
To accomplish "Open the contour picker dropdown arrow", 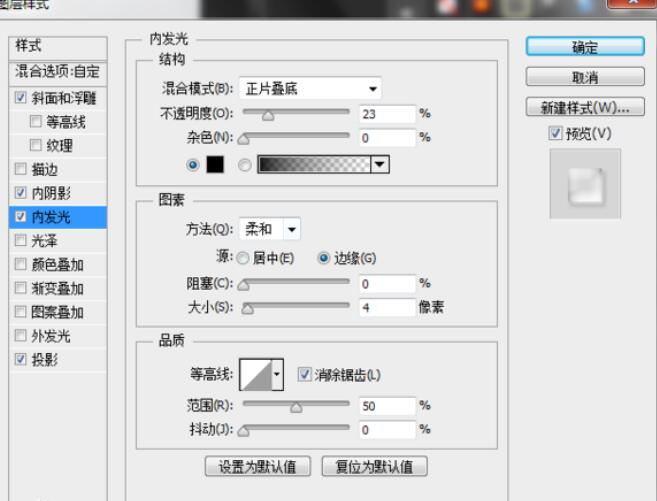I will (x=278, y=375).
